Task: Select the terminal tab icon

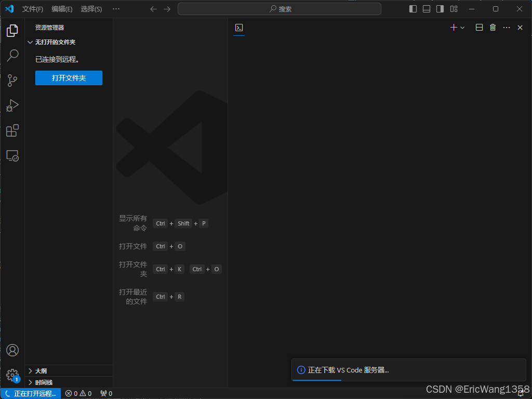Action: point(239,28)
